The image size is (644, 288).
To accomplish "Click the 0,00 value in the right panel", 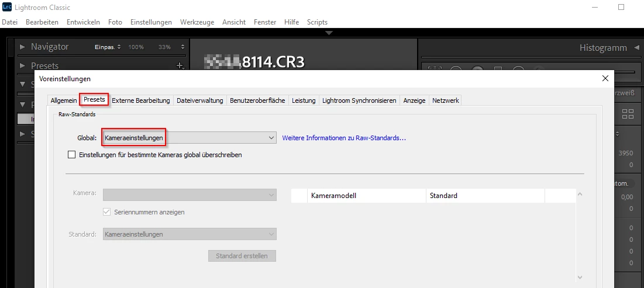I will pyautogui.click(x=627, y=197).
